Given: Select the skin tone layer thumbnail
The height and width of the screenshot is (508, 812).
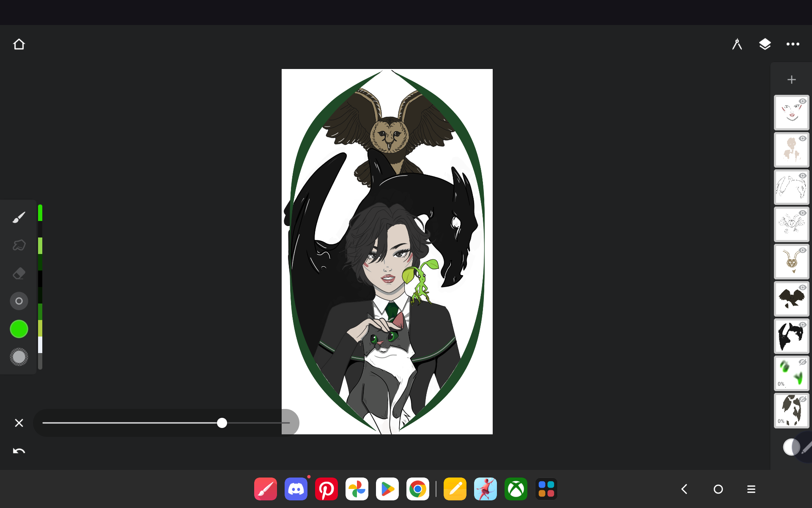Looking at the screenshot, I should point(791,150).
